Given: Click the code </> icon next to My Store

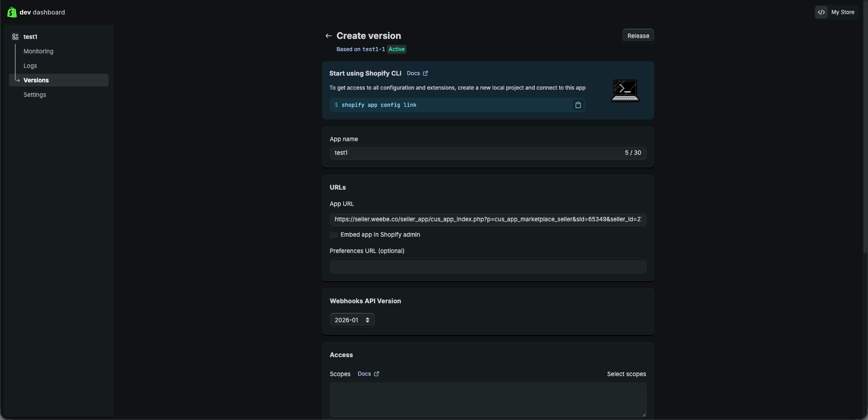Looking at the screenshot, I should [821, 12].
